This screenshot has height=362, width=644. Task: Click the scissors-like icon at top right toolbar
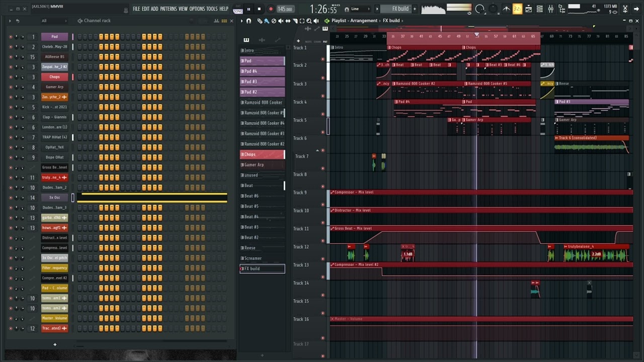pyautogui.click(x=625, y=9)
